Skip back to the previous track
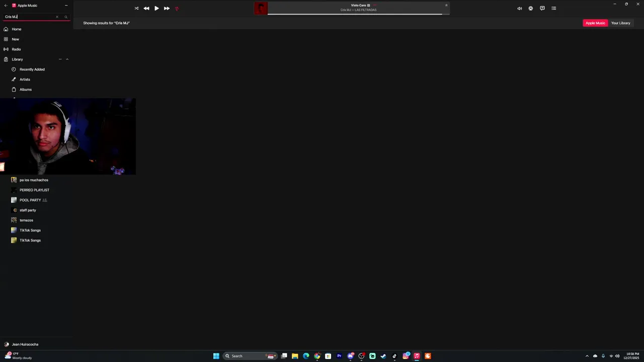This screenshot has height=362, width=644. pyautogui.click(x=146, y=9)
